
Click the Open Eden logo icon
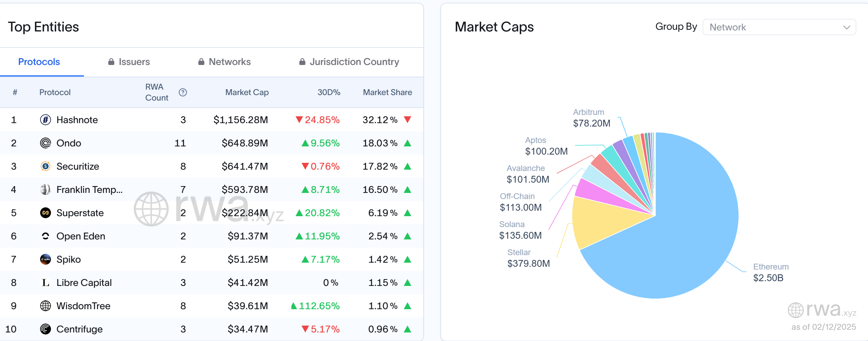point(46,236)
